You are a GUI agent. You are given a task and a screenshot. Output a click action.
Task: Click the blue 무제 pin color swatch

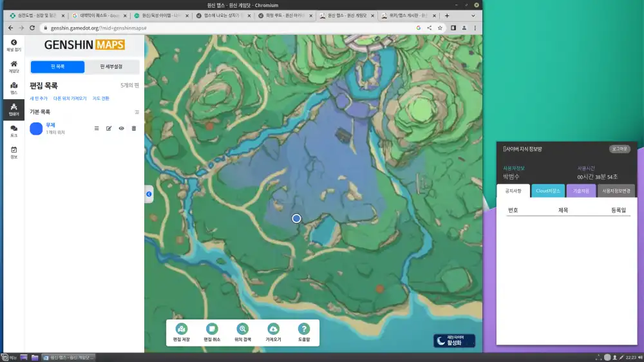36,128
